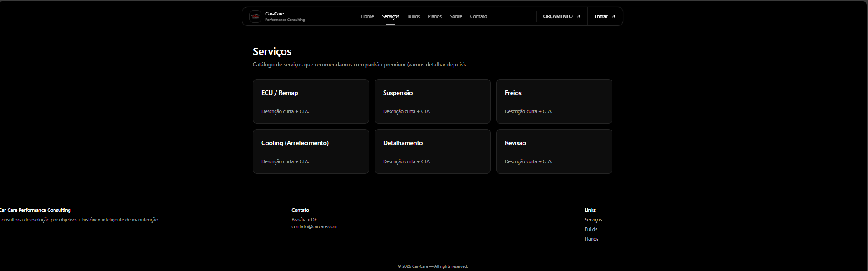
Task: Choose the Cooling (Arrefecimento) card
Action: pyautogui.click(x=311, y=151)
